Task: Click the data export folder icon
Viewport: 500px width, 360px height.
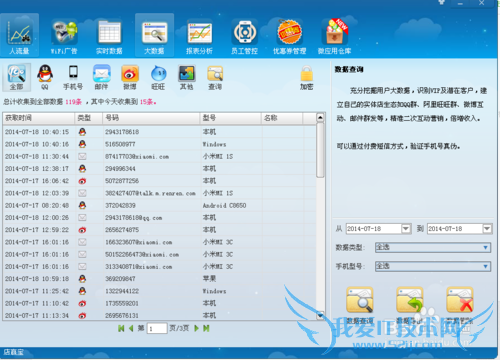Action: tap(410, 300)
